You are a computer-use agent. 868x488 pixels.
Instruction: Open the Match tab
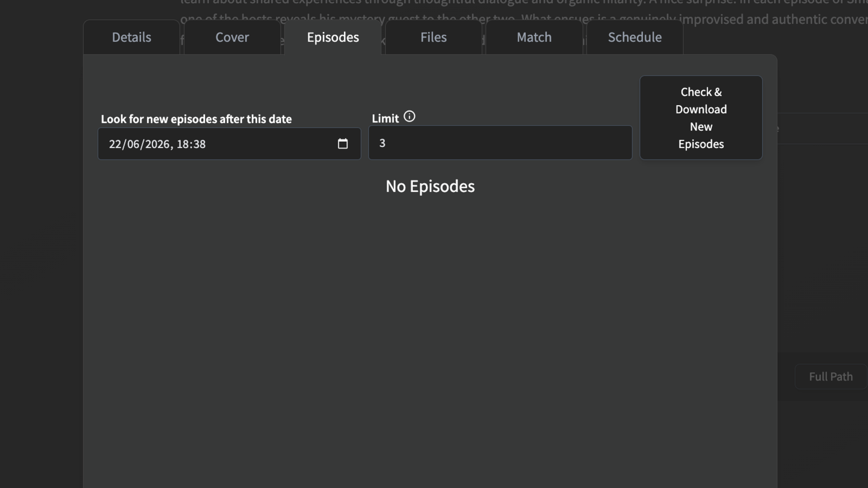534,37
